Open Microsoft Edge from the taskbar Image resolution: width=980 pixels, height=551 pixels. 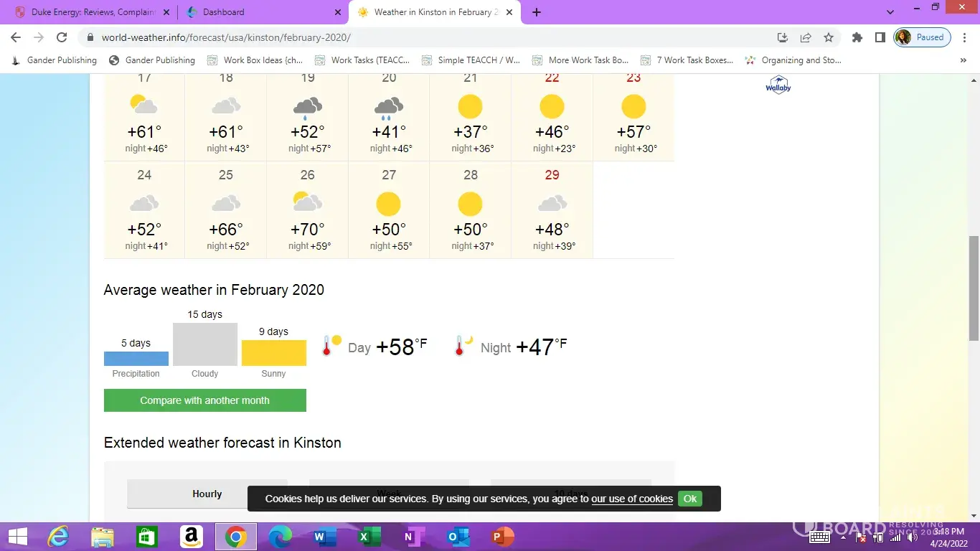[280, 536]
